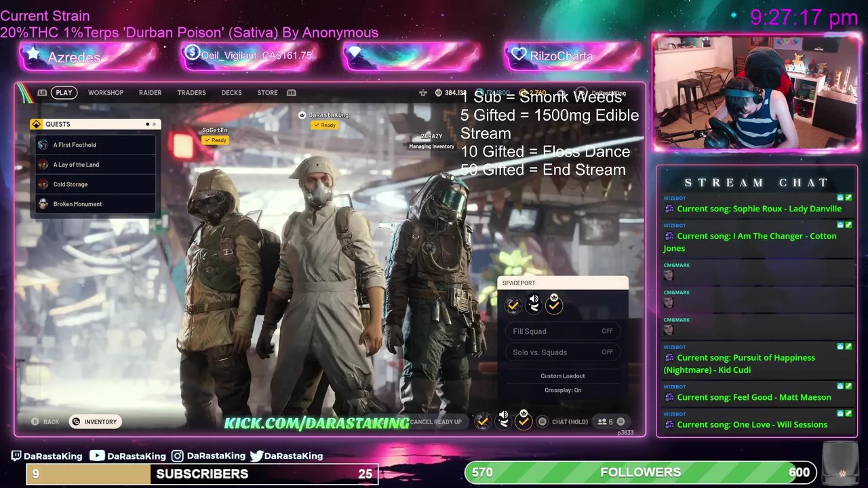Click the Twitch DaRastaKing handle
The width and height of the screenshot is (868, 488).
(x=47, y=456)
